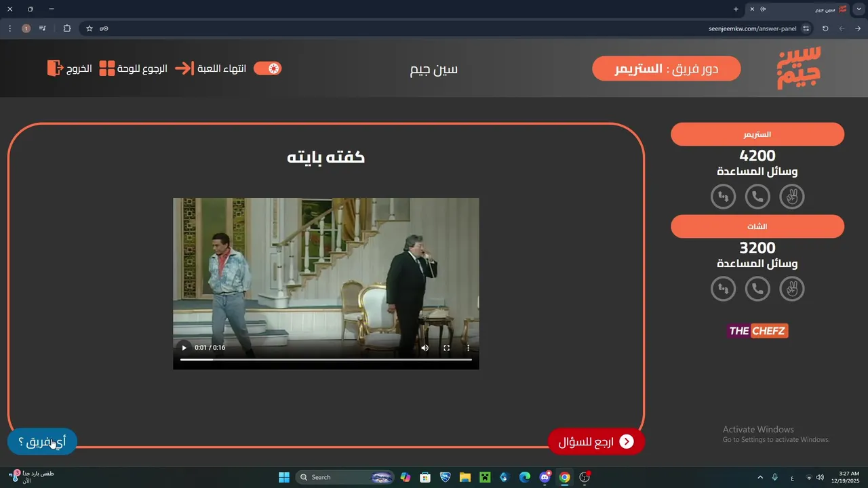Open Discord from the taskbar

[545, 477]
